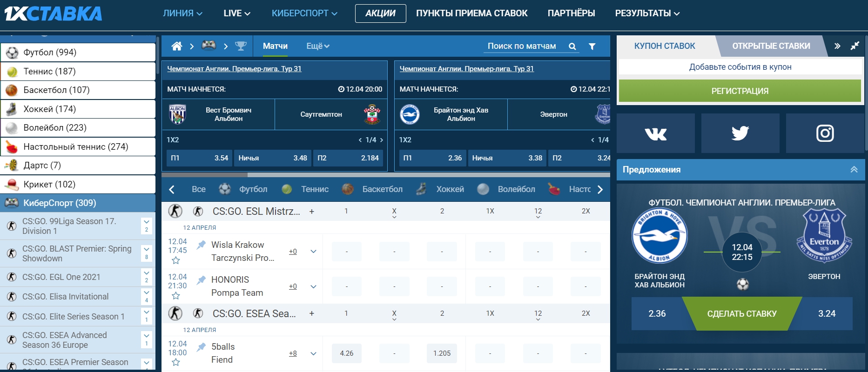Open the VK social network icon
This screenshot has width=868, height=372.
coord(656,133)
